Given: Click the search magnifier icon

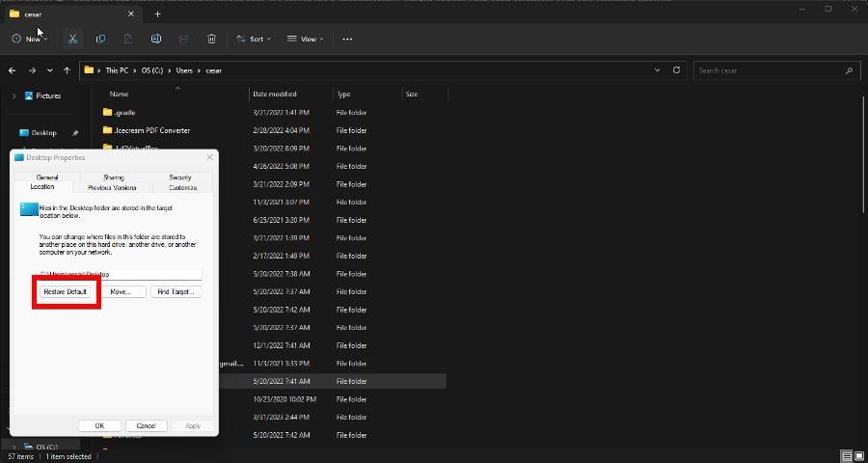Looking at the screenshot, I should click(x=849, y=70).
